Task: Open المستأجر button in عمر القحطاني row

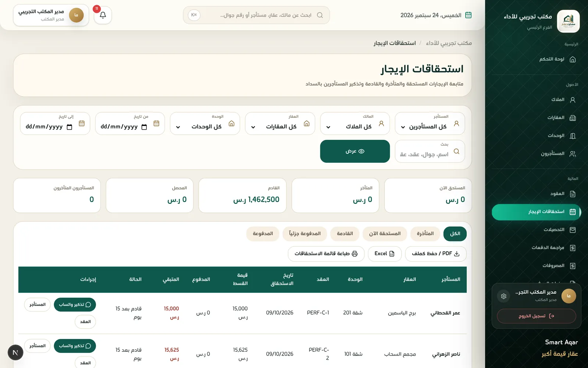Action: pos(37,305)
